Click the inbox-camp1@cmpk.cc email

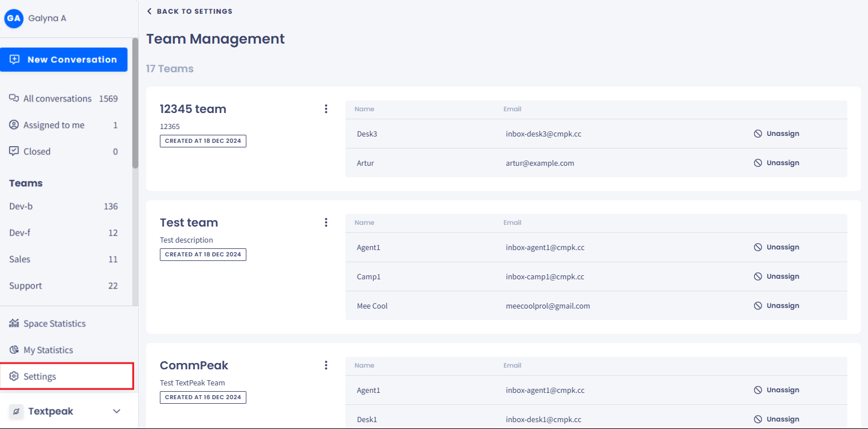tap(545, 276)
